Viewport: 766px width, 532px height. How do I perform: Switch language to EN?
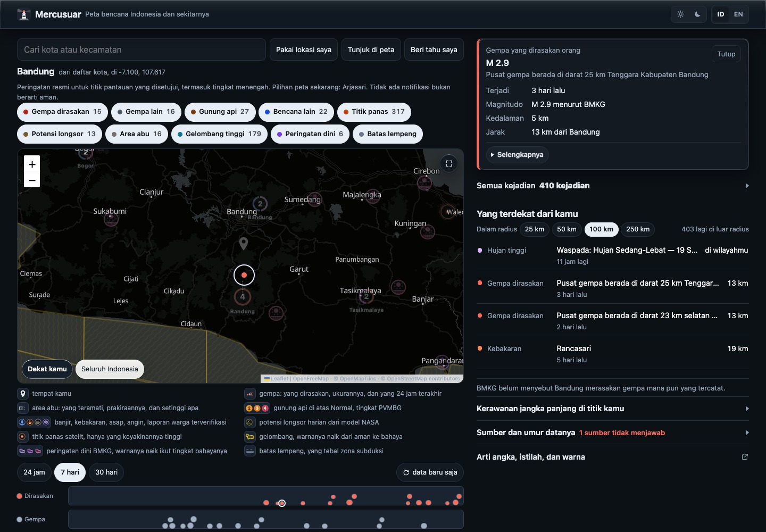[738, 14]
